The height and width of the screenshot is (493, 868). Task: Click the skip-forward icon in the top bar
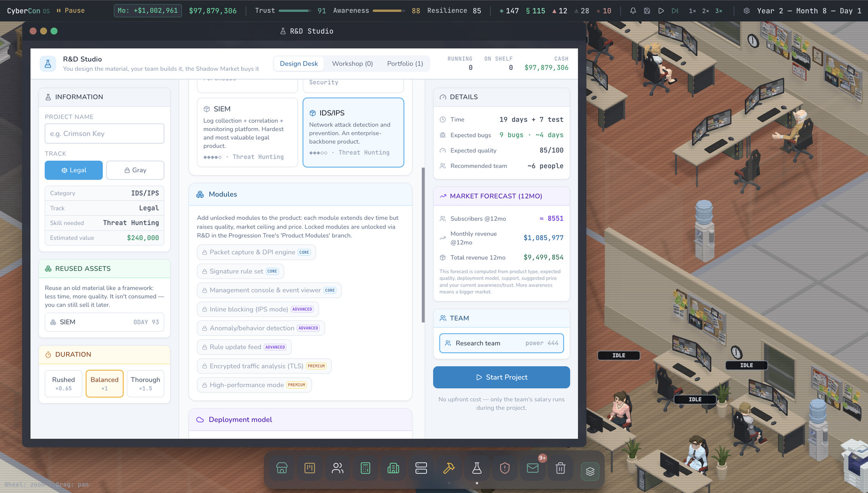point(675,10)
